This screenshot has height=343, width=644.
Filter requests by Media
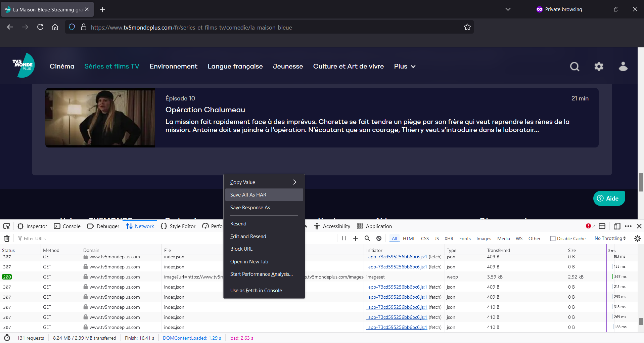[504, 239]
